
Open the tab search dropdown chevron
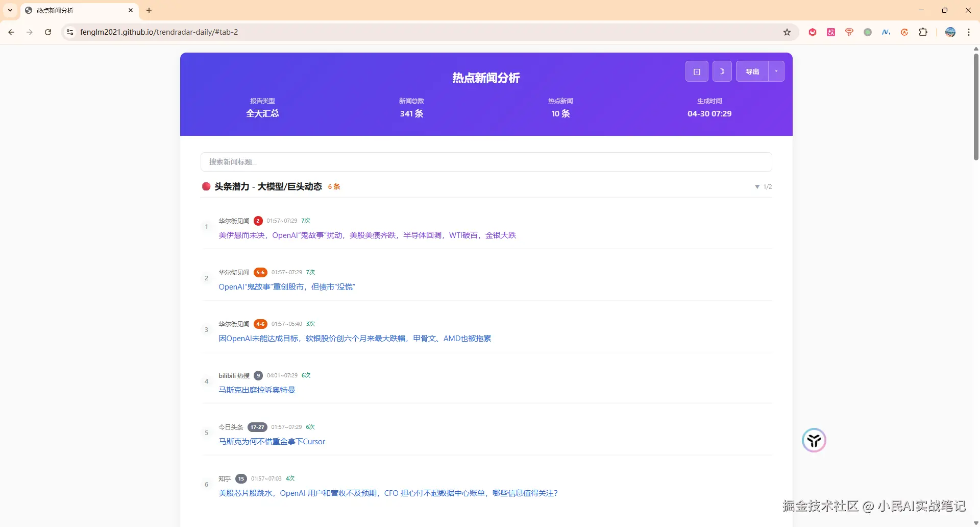10,10
